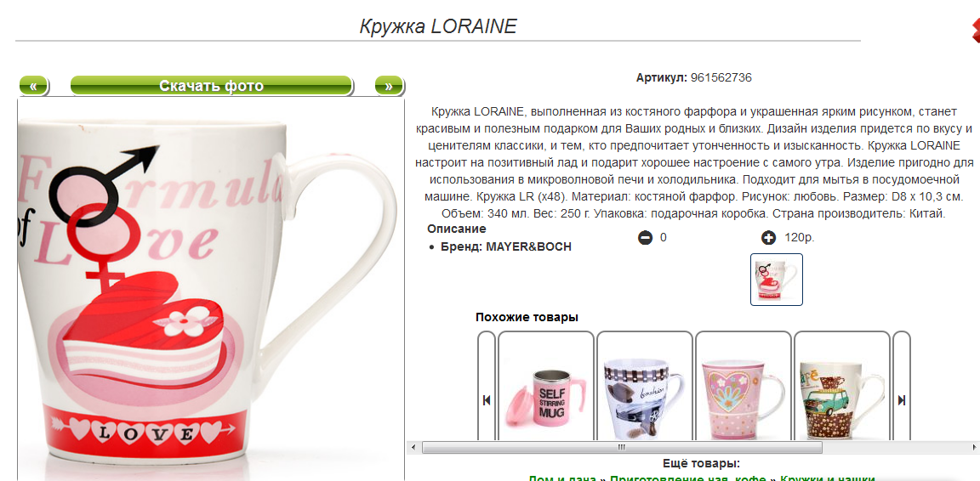Increase quantity with the plus icon
The height and width of the screenshot is (481, 980).
tap(769, 238)
